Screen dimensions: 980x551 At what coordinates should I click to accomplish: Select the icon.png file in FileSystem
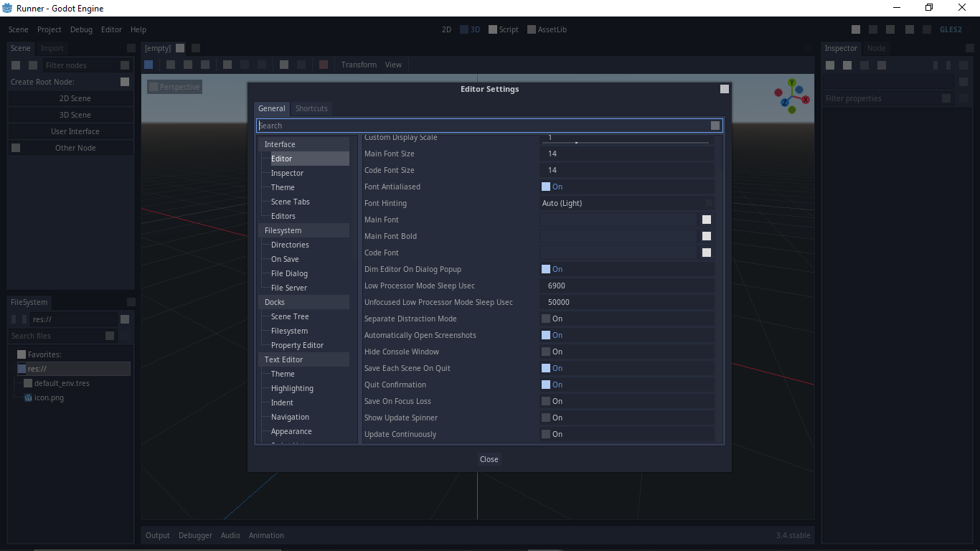pyautogui.click(x=50, y=397)
